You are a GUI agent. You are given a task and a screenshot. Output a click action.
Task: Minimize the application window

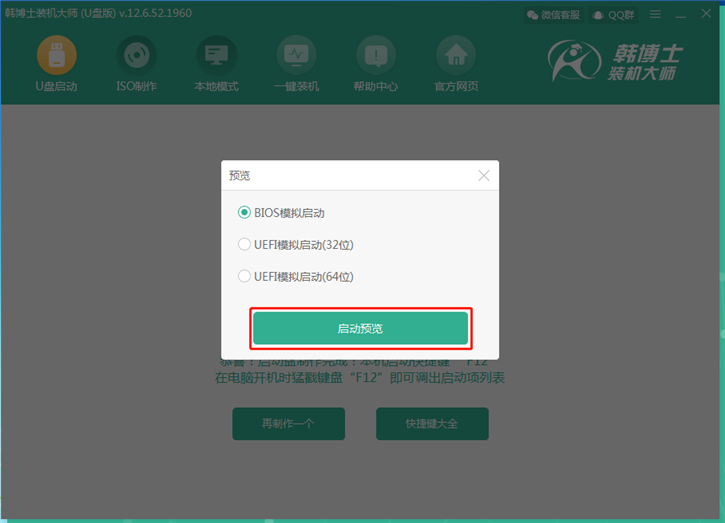click(681, 15)
